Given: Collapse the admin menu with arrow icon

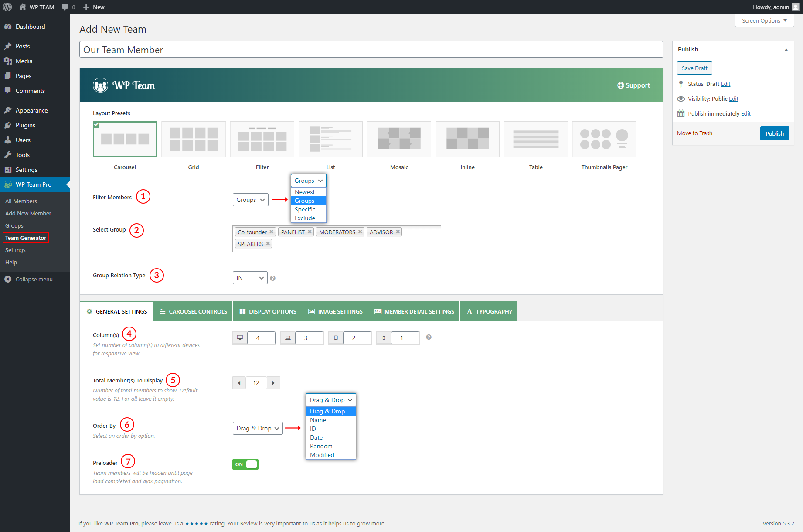Looking at the screenshot, I should (8, 279).
